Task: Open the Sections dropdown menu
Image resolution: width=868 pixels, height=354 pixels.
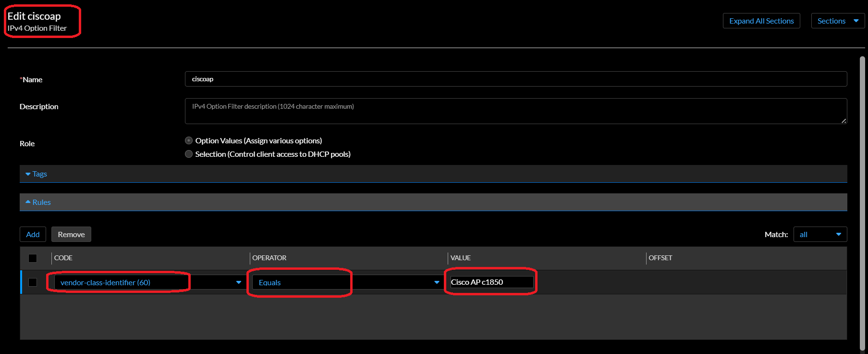Action: pos(837,21)
